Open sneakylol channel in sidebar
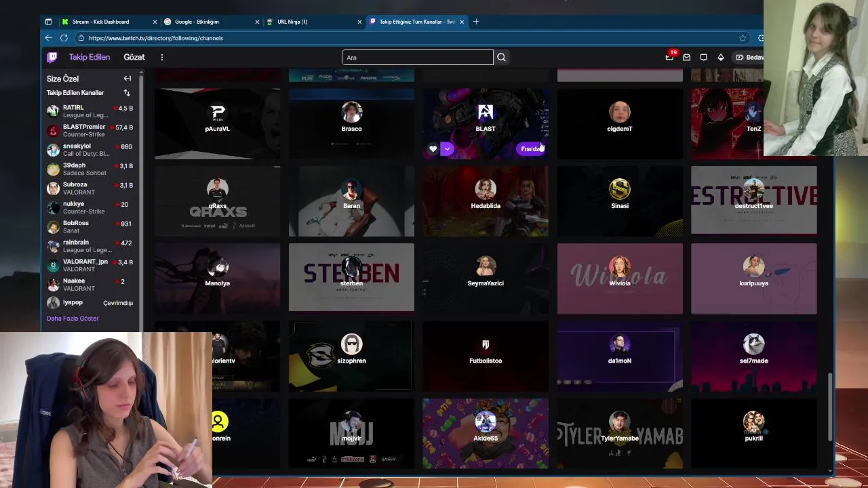868x488 pixels. click(x=90, y=150)
